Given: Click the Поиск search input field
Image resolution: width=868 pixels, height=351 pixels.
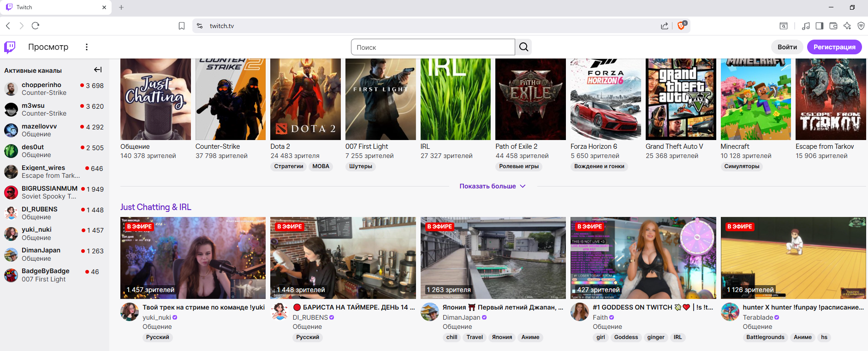Looking at the screenshot, I should 433,47.
